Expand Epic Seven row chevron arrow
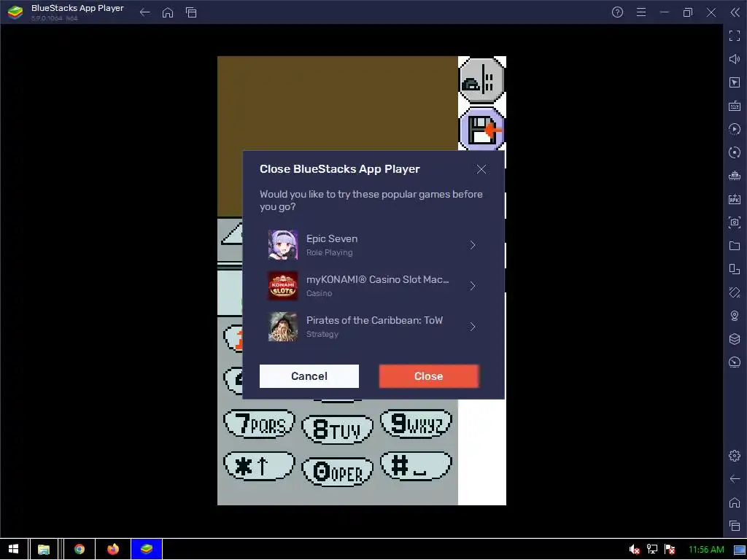Image resolution: width=747 pixels, height=560 pixels. tap(473, 245)
